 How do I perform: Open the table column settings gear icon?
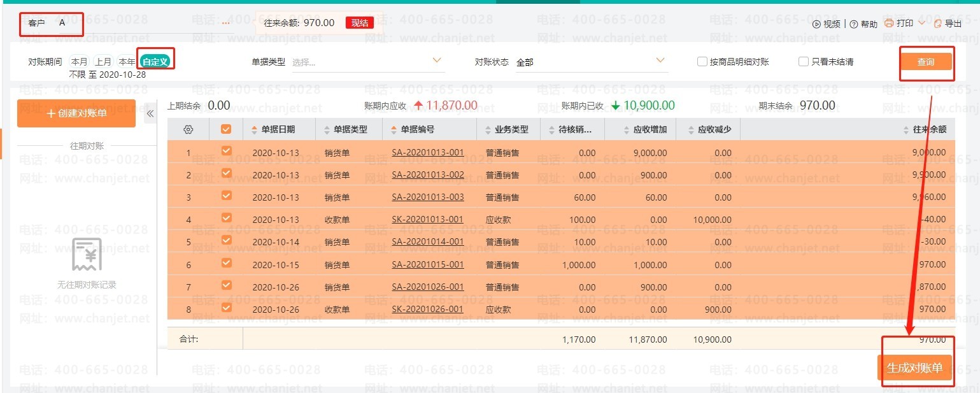[188, 129]
